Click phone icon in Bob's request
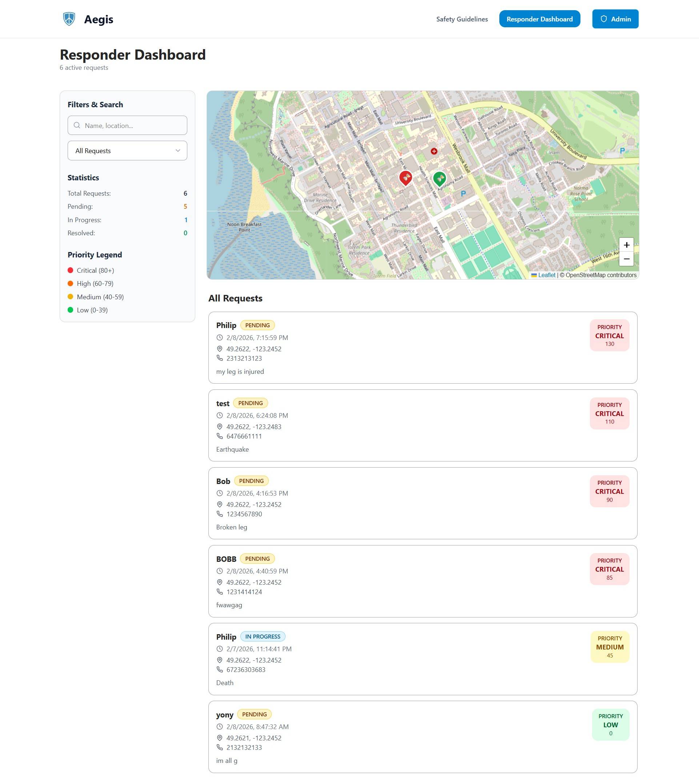The image size is (699, 784). tap(220, 514)
